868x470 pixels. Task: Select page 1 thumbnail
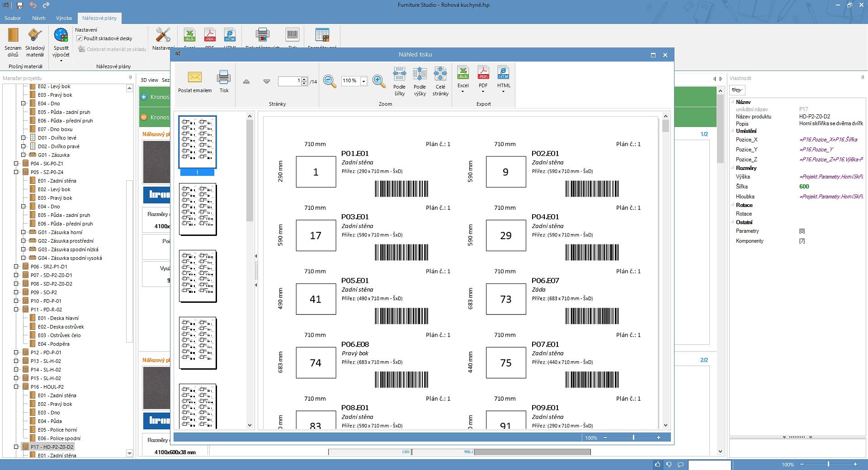pyautogui.click(x=198, y=142)
